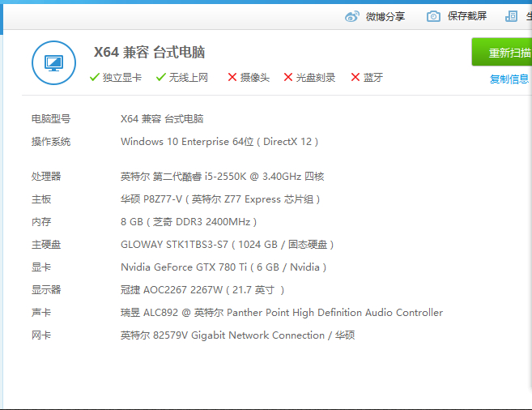Select the 保存截屏 text label
The width and height of the screenshot is (532, 410).
tap(467, 16)
